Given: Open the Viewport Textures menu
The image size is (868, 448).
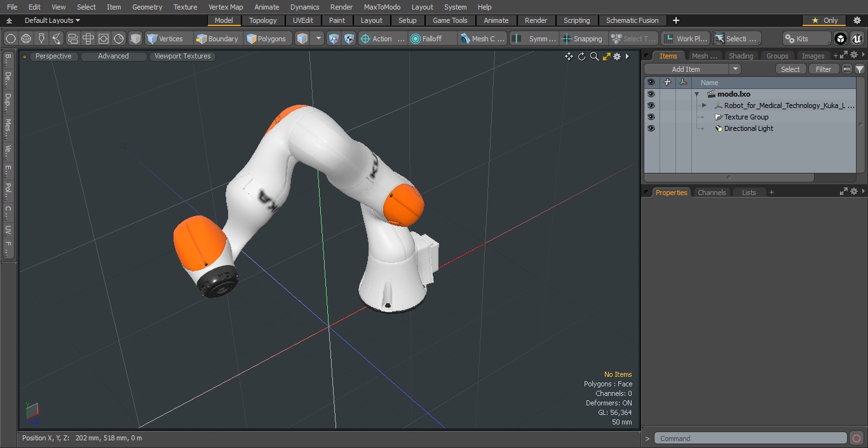Looking at the screenshot, I should coord(182,56).
